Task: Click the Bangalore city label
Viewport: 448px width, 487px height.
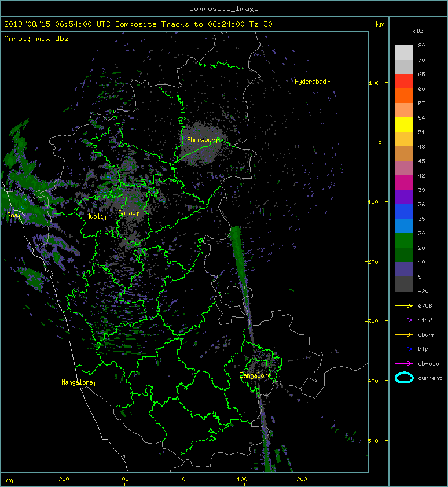Action: click(x=258, y=375)
